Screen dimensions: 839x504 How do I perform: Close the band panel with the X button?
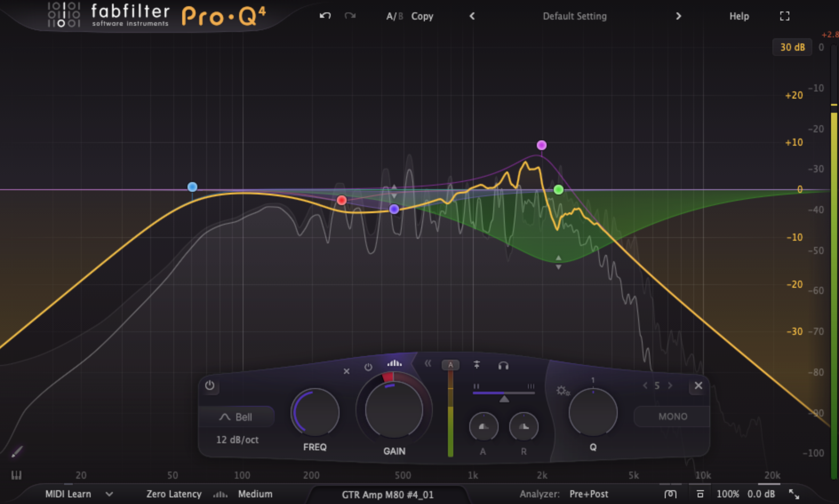[698, 385]
